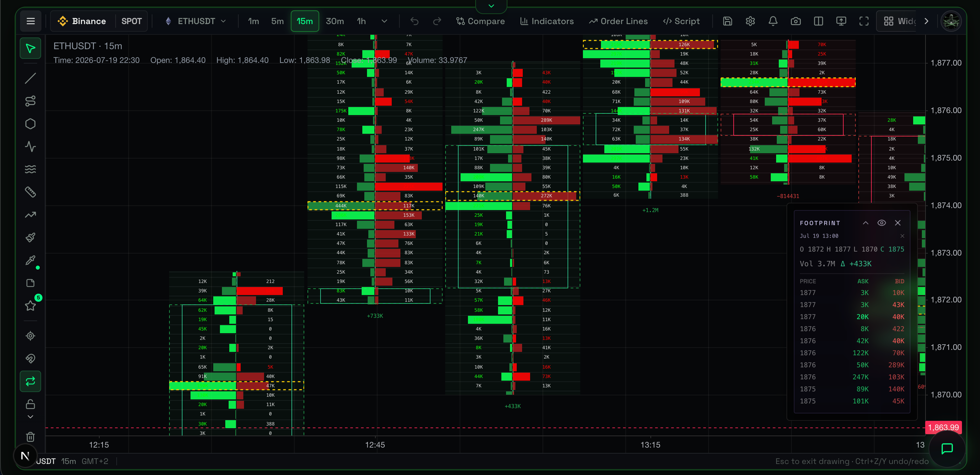
Task: Open chart settings gear
Action: (750, 21)
